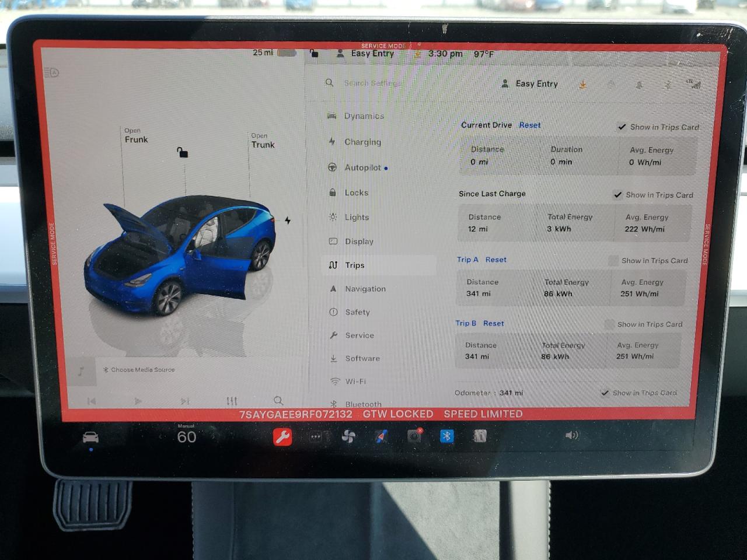Skip to next media track

point(185,401)
